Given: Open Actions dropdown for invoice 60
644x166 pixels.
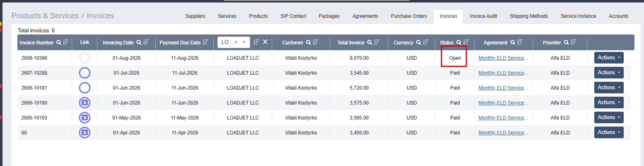Looking at the screenshot, I should pos(609,132).
